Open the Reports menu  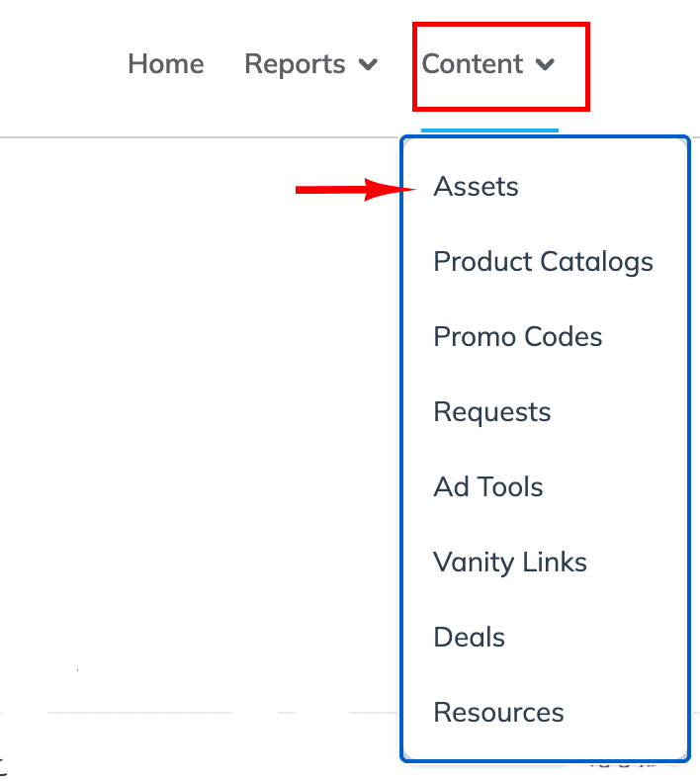(295, 64)
